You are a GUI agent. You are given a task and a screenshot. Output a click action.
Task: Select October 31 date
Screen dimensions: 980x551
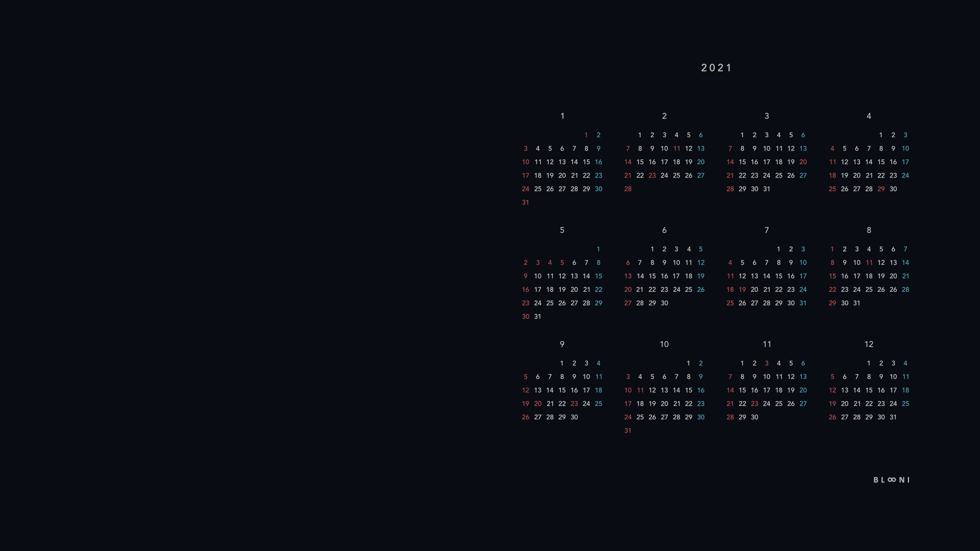pyautogui.click(x=627, y=430)
